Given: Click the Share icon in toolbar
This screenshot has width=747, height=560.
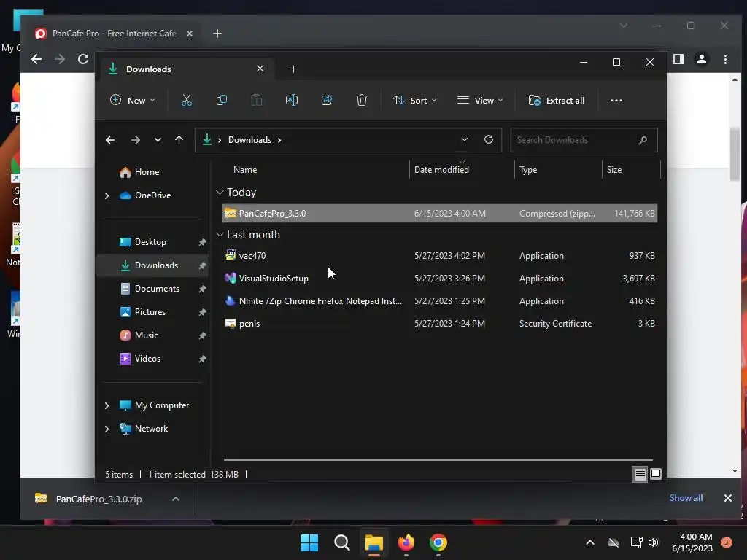Looking at the screenshot, I should click(x=327, y=100).
